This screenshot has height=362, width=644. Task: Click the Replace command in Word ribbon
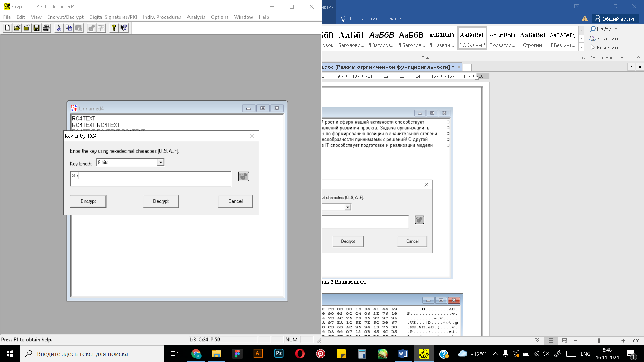coord(604,38)
